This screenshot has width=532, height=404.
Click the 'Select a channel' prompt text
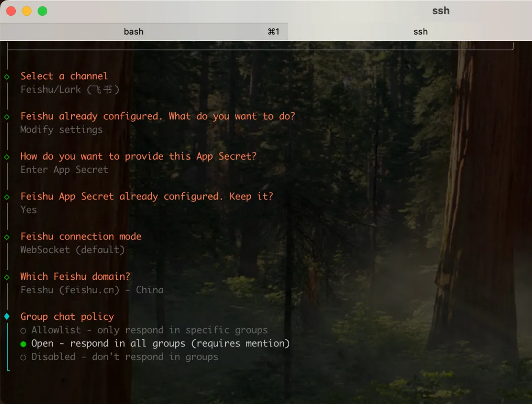coord(64,76)
